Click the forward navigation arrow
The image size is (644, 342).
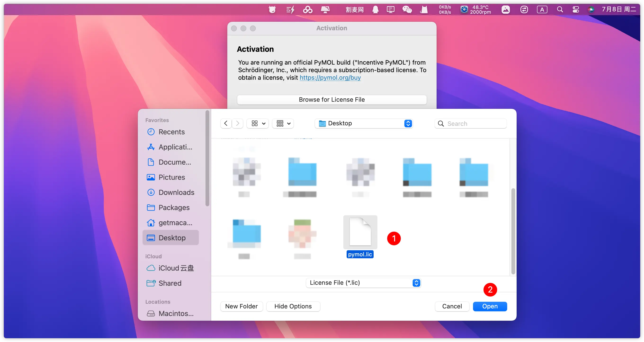click(x=237, y=123)
